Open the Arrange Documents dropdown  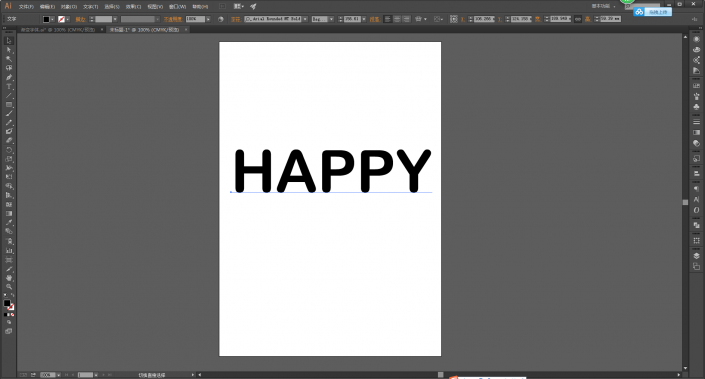239,6
